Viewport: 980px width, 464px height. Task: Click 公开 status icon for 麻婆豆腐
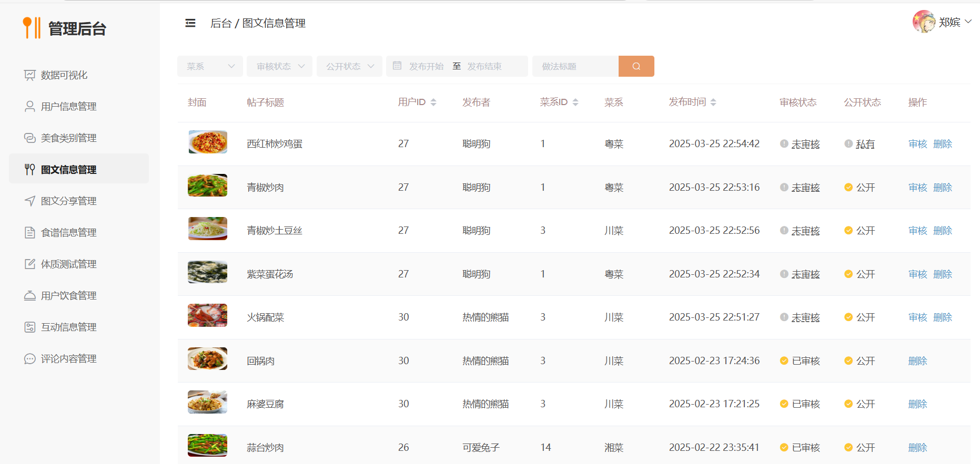pyautogui.click(x=848, y=404)
